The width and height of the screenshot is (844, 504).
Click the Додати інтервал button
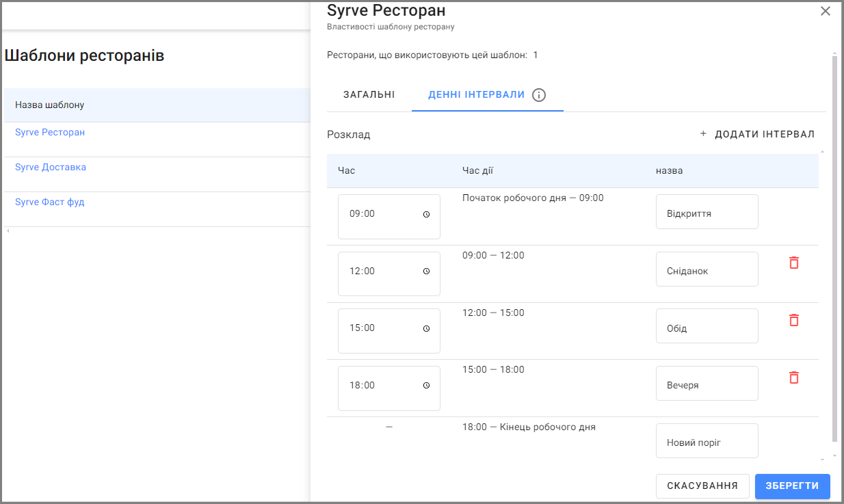coord(757,134)
